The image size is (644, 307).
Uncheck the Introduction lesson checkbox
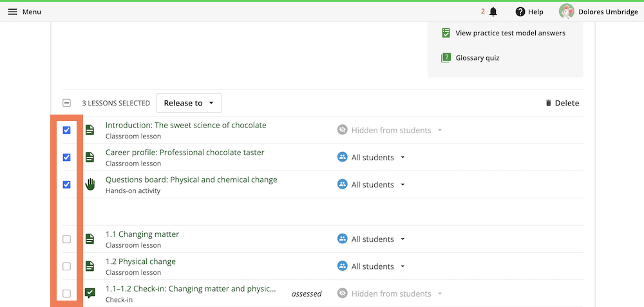[x=66, y=130]
